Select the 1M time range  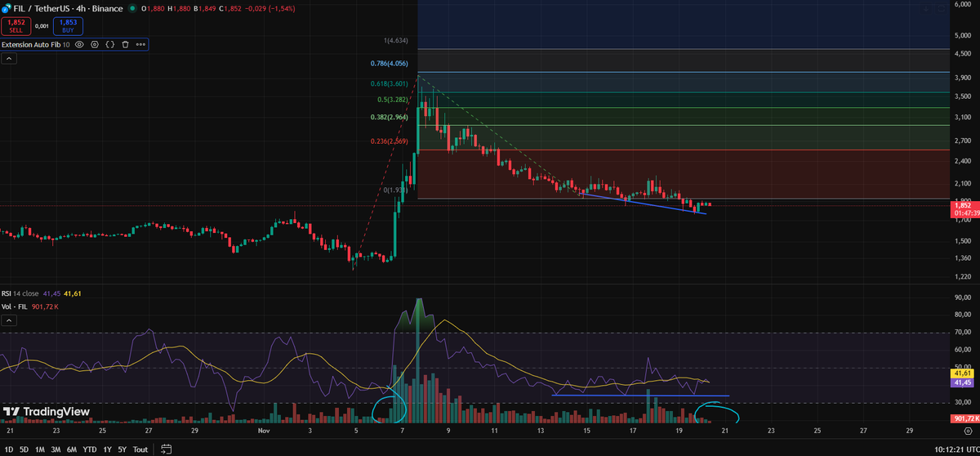point(39,449)
